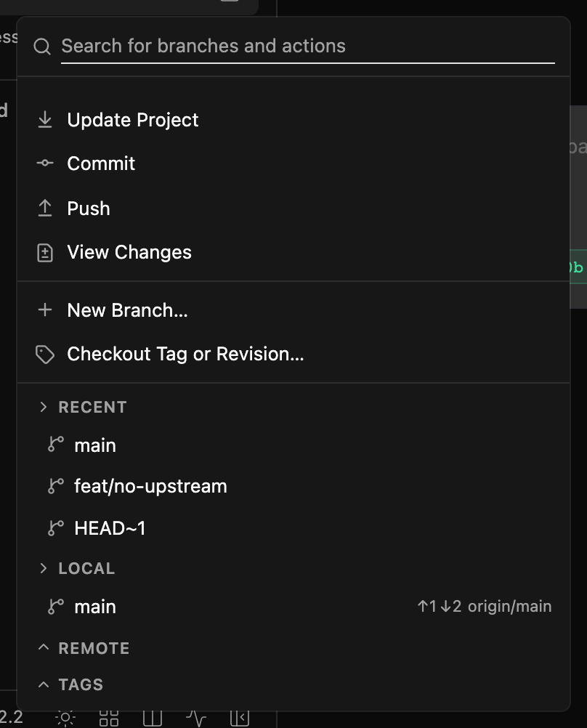Click the activity pulse icon in bottom bar
Viewport: 587px width, 728px height.
[196, 719]
